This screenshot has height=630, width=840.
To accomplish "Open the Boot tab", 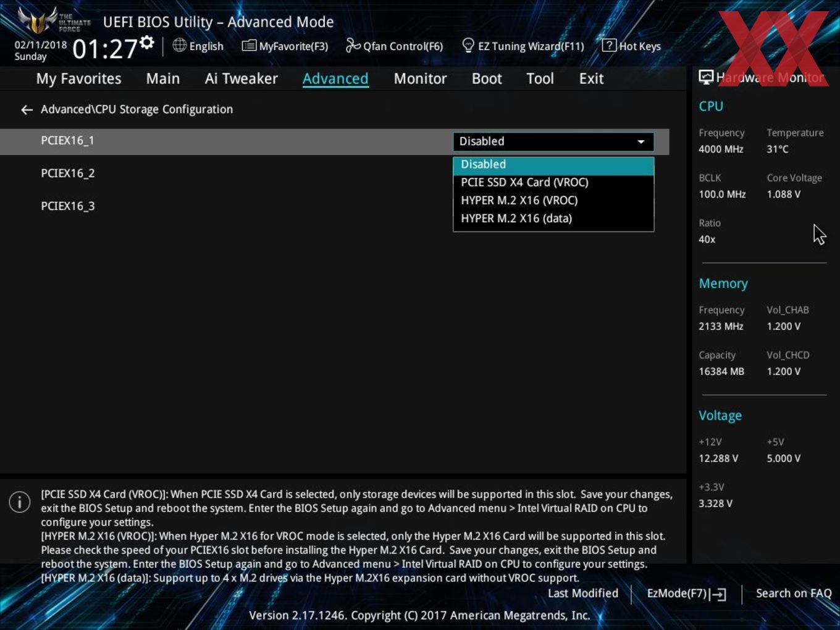I will pos(487,78).
